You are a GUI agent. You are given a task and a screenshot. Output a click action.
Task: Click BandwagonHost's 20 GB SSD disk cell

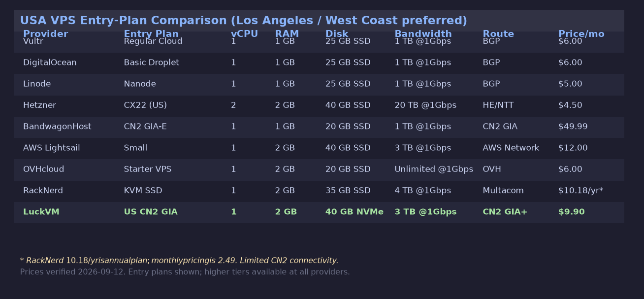[x=348, y=127]
